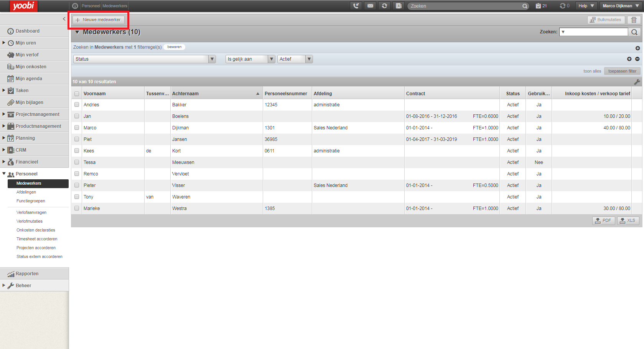Image resolution: width=644 pixels, height=349 pixels.
Task: Open the Help dropdown menu
Action: pos(586,6)
